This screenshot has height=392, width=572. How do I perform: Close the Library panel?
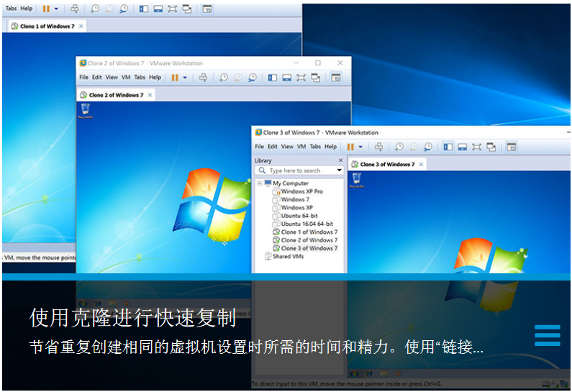[x=340, y=160]
